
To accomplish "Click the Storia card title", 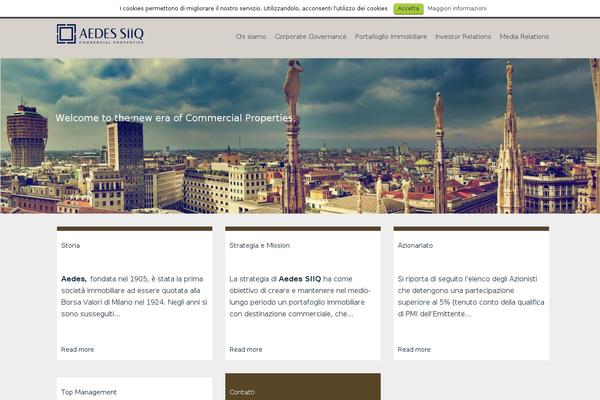I will (70, 245).
